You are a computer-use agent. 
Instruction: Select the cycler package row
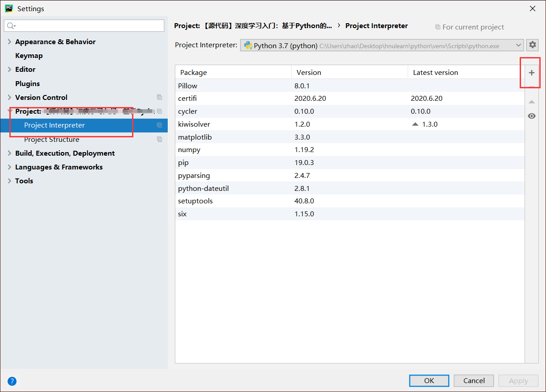click(350, 111)
